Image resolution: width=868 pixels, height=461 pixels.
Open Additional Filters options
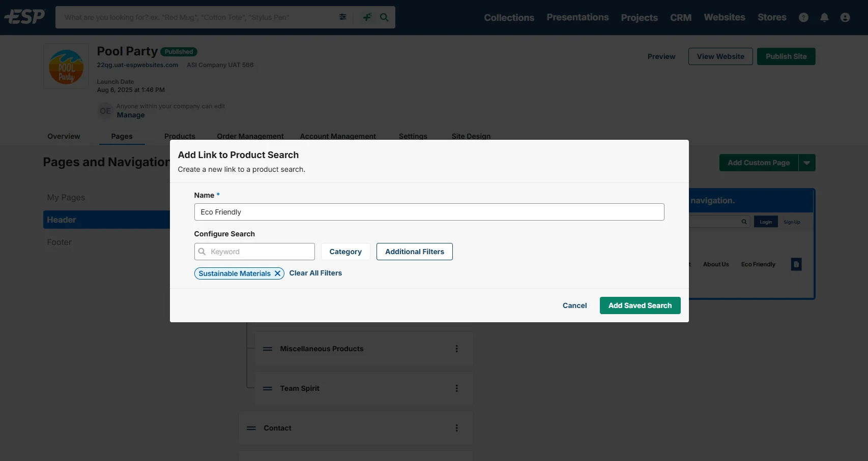coord(414,252)
